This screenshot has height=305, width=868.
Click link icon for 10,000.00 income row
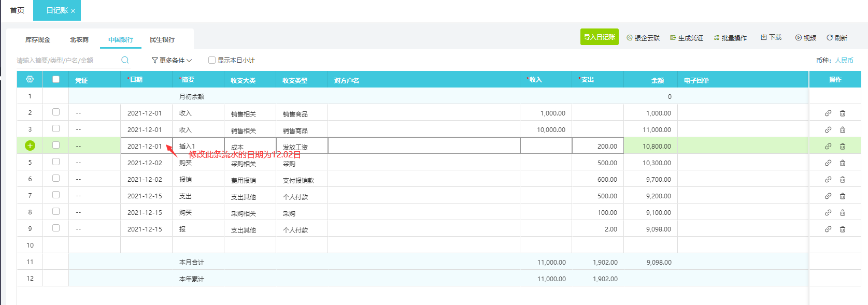pyautogui.click(x=828, y=129)
